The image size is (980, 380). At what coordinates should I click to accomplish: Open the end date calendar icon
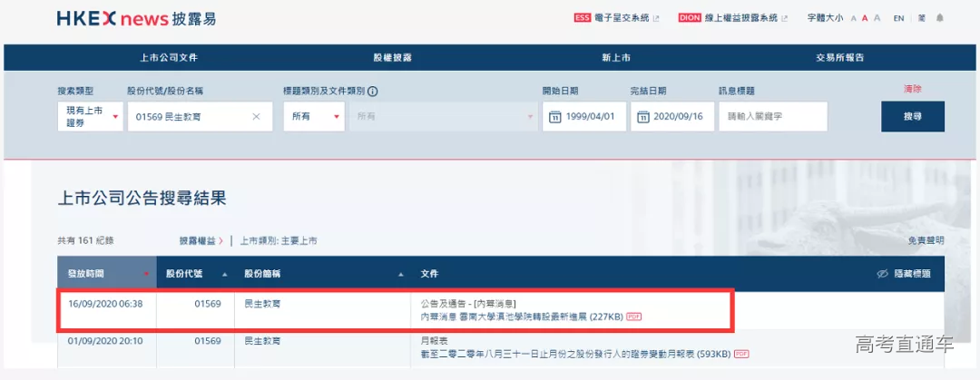[642, 117]
